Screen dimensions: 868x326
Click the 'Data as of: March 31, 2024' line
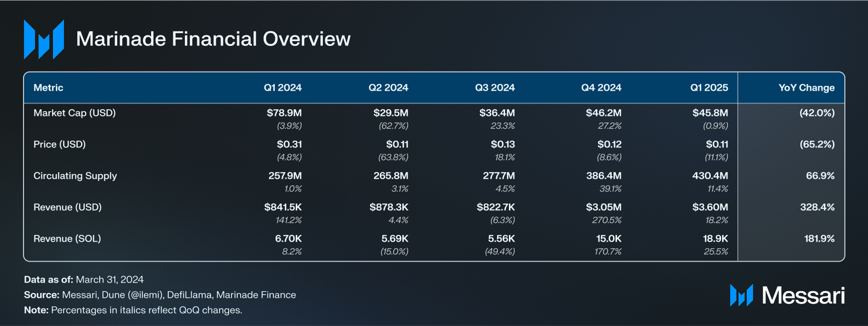click(x=83, y=279)
